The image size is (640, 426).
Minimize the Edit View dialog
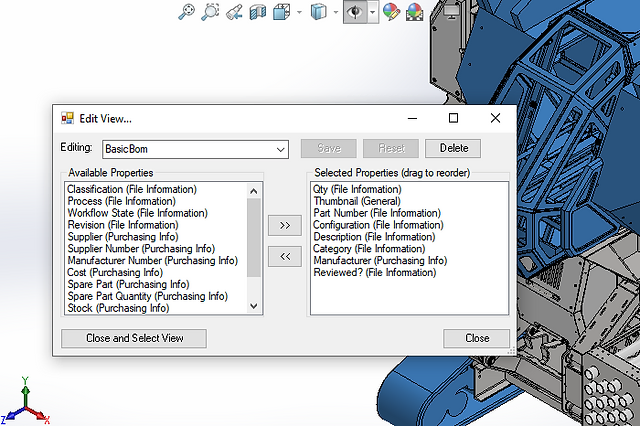click(412, 118)
